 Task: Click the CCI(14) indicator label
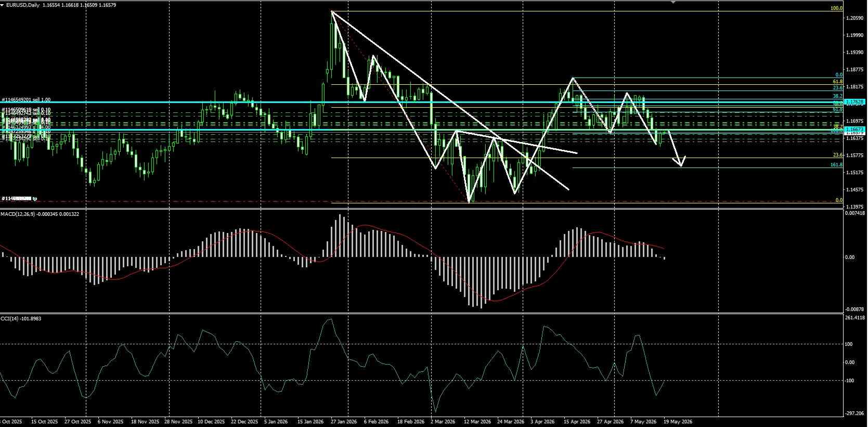pyautogui.click(x=9, y=318)
